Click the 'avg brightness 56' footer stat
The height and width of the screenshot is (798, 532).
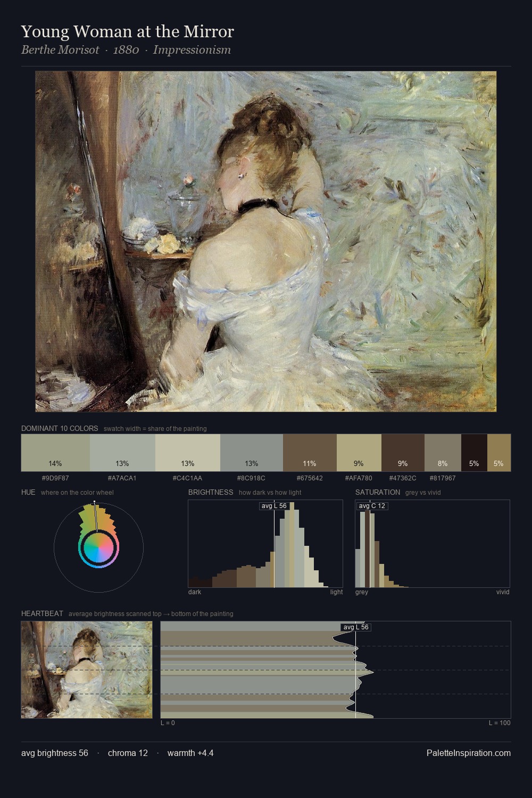coord(55,753)
